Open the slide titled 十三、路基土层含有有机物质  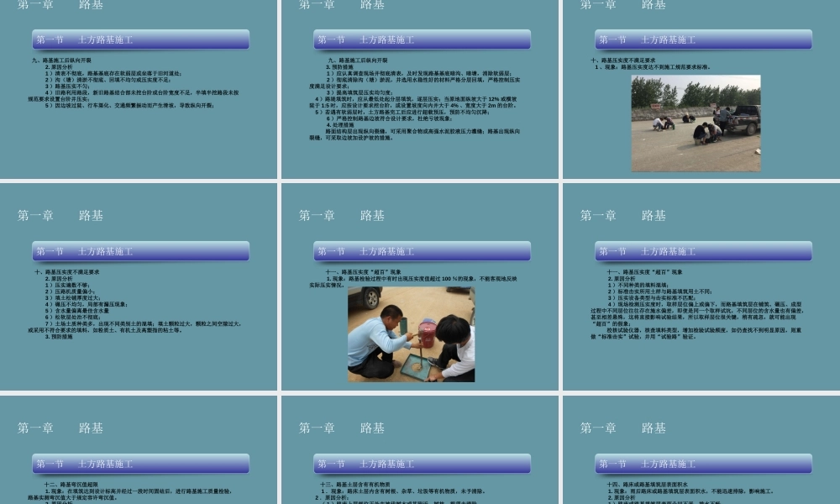coord(419,450)
